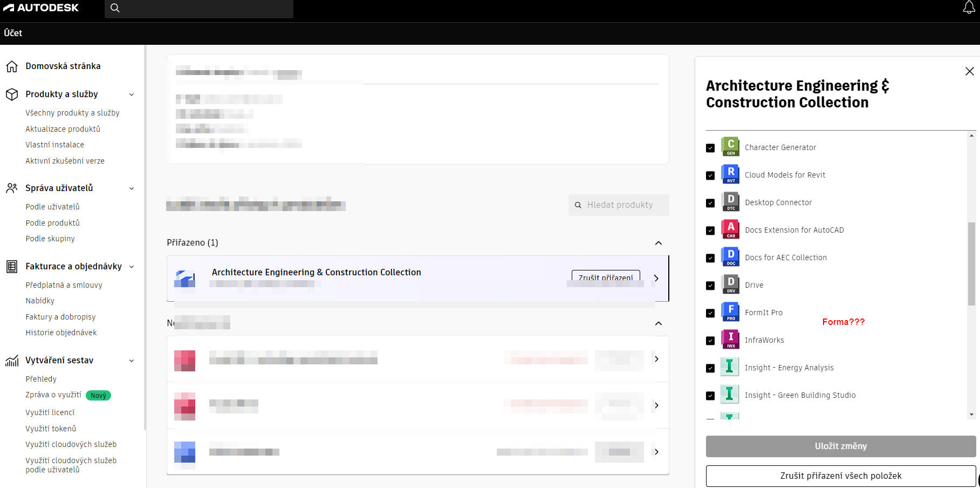Viewport: 980px width, 488px height.
Task: Uncheck the Drive checkbox
Action: [710, 286]
